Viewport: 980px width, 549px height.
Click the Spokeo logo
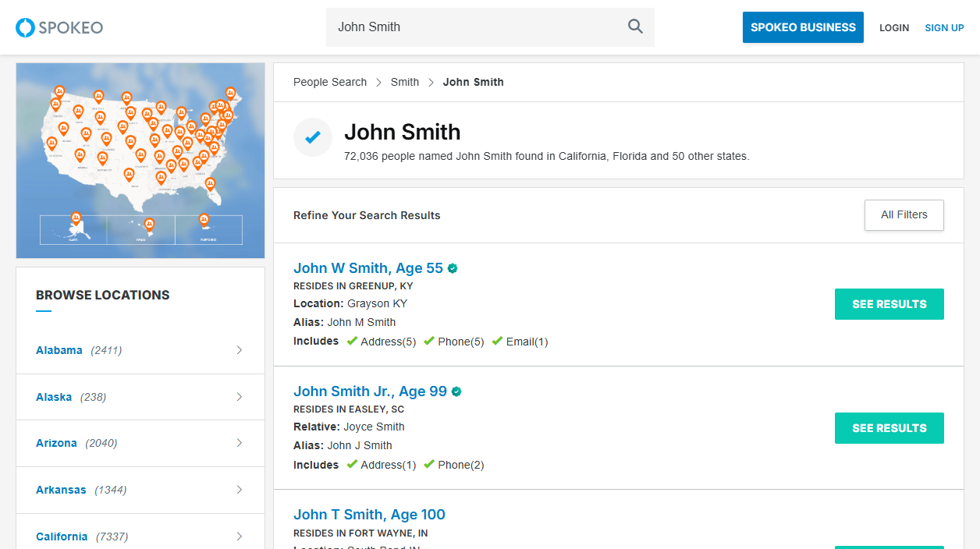[59, 27]
